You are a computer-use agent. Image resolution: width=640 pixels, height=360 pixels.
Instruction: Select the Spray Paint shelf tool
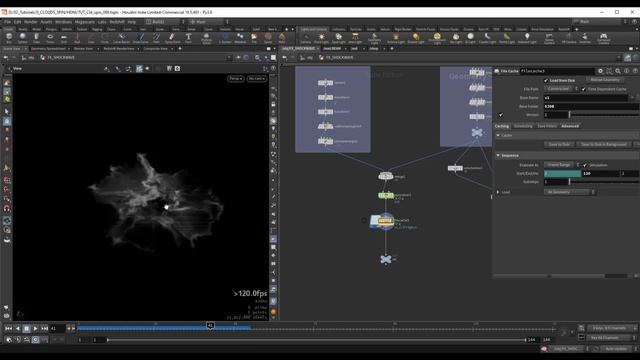click(x=172, y=38)
